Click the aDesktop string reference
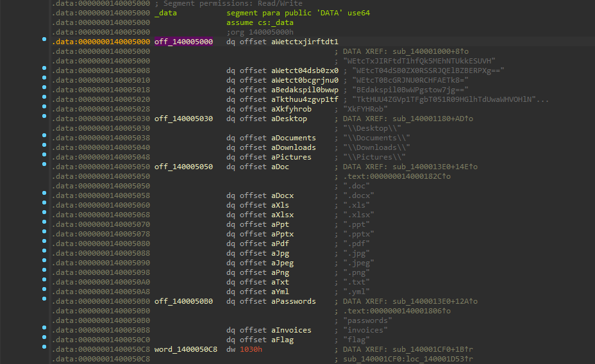Image resolution: width=595 pixels, height=364 pixels. tap(289, 119)
